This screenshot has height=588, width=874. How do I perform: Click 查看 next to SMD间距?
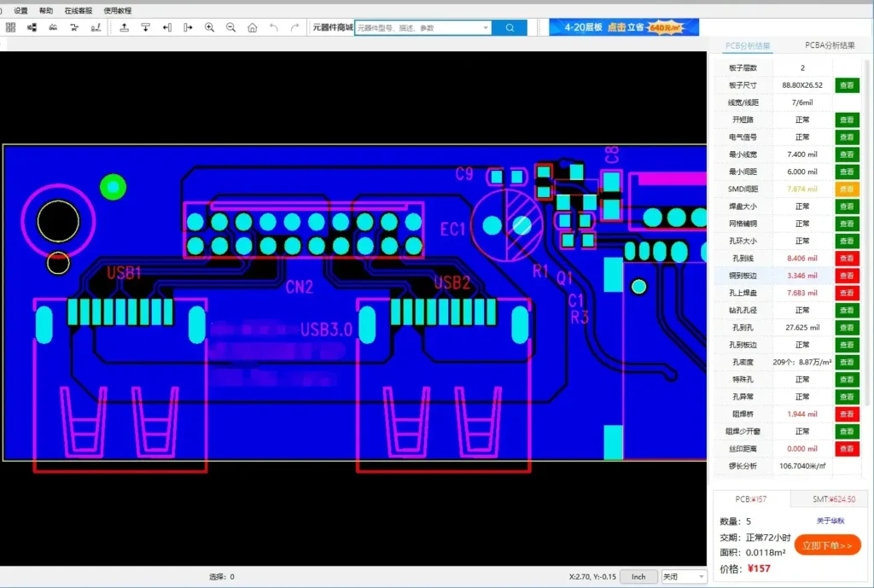coord(846,189)
